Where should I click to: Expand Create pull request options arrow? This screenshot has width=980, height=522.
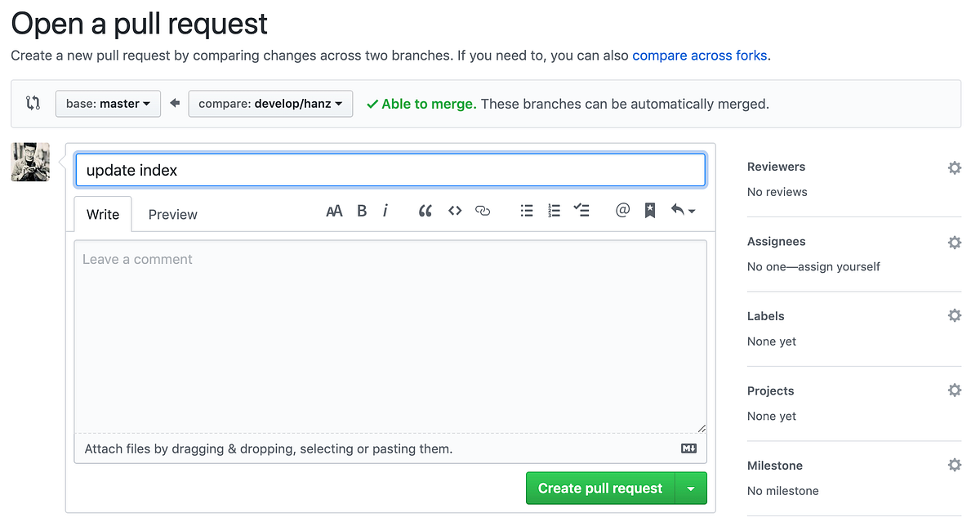click(691, 489)
